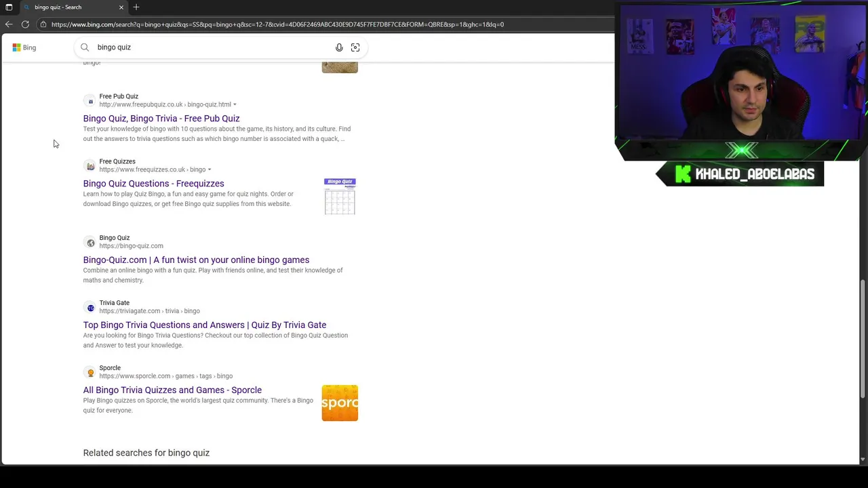The image size is (868, 488).
Task: Click the orange Sporcle thumbnail
Action: (x=340, y=403)
